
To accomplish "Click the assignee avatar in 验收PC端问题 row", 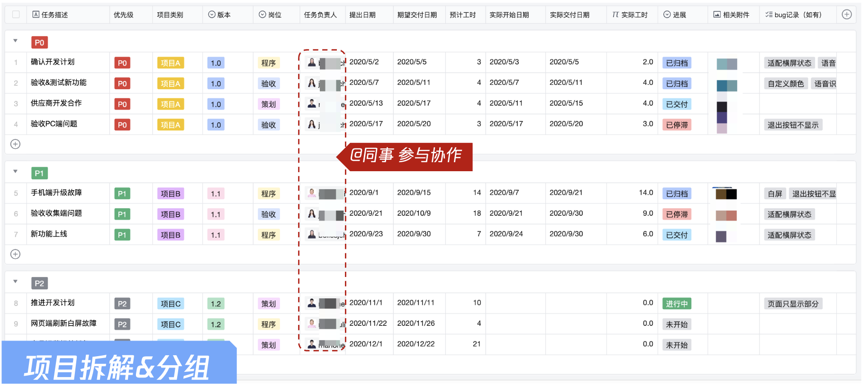I will tap(312, 124).
